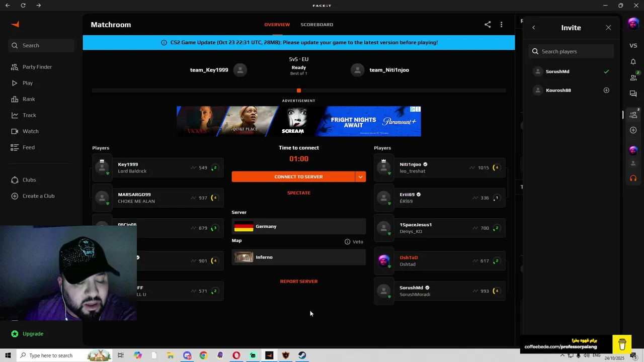644x362 pixels.
Task: Open Party Finder in the sidebar
Action: coord(37,67)
